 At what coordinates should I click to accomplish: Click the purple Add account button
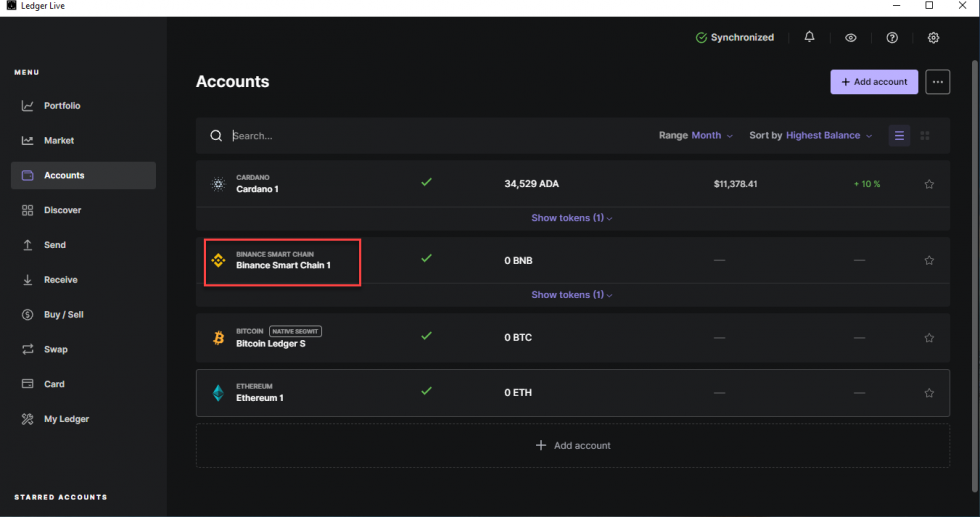pyautogui.click(x=873, y=82)
